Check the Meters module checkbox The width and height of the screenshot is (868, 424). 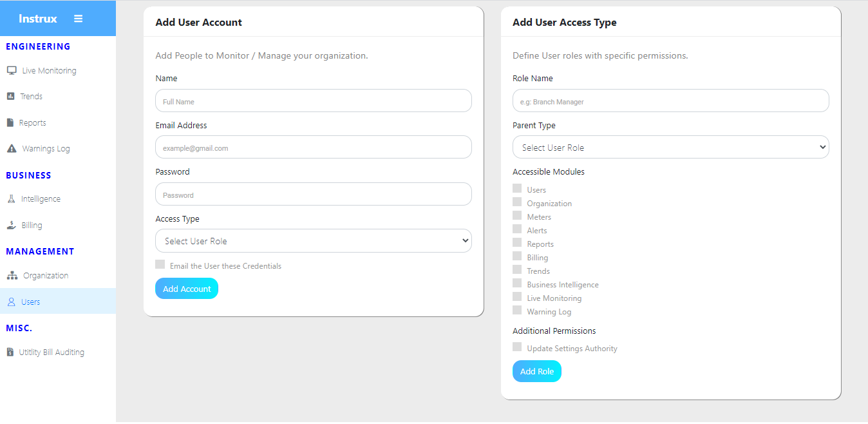(517, 215)
